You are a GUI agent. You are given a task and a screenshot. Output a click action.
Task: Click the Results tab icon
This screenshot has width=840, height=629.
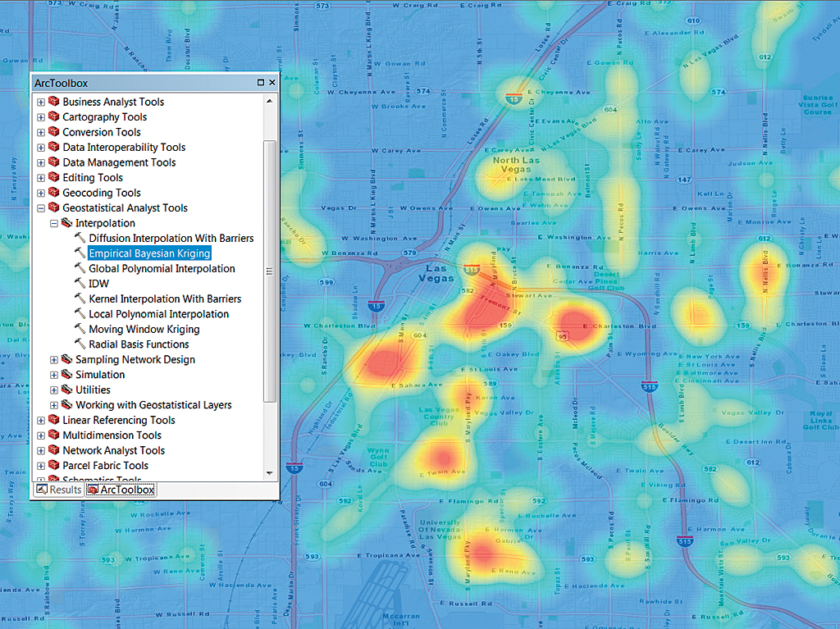click(39, 489)
